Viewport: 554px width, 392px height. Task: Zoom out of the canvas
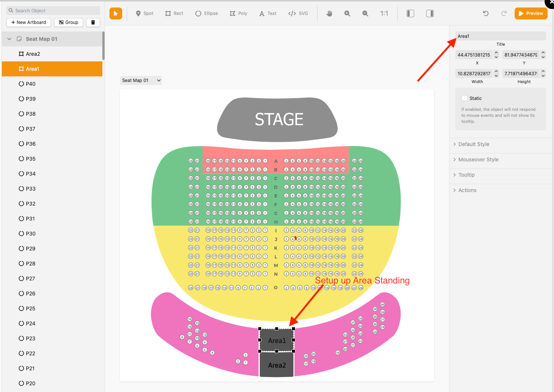point(365,13)
